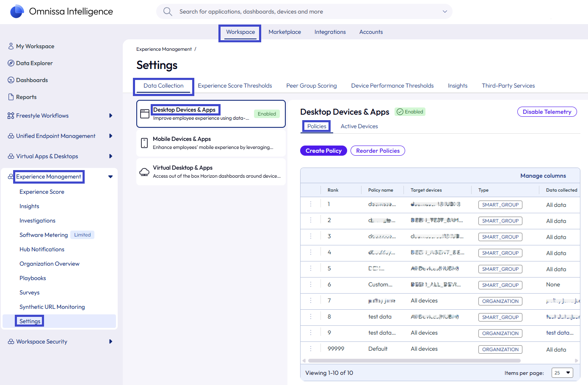
Task: Select Settings in the sidebar
Action: tap(59, 321)
